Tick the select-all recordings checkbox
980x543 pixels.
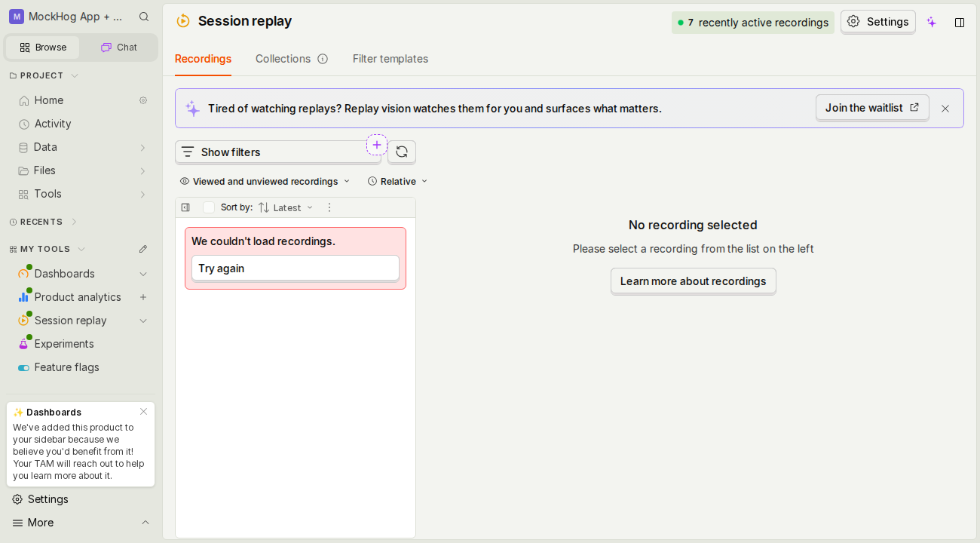(x=209, y=207)
